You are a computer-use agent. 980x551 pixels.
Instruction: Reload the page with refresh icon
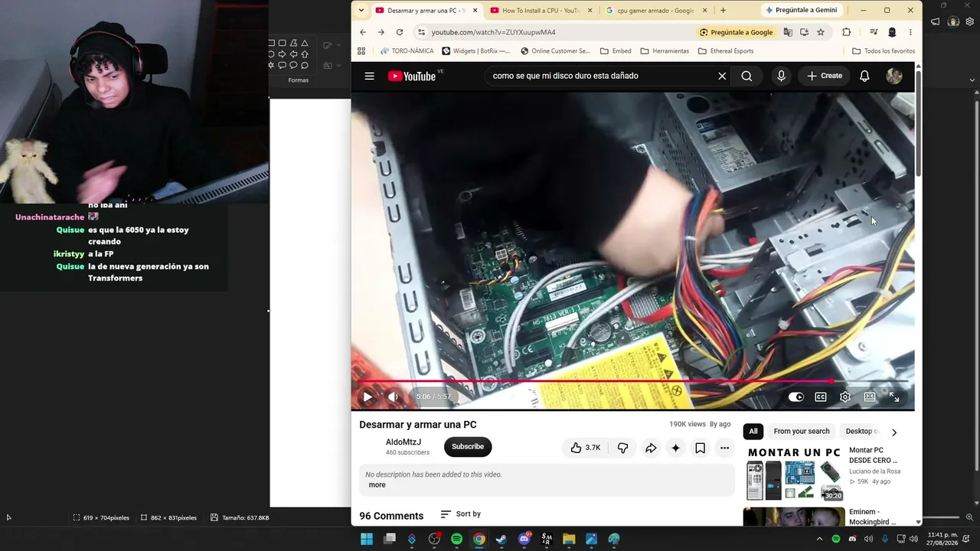[400, 32]
